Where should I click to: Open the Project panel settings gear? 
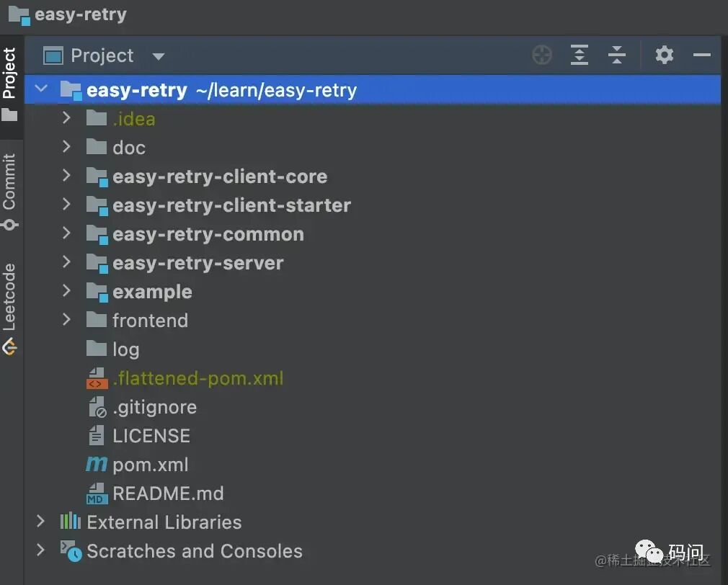coord(664,55)
